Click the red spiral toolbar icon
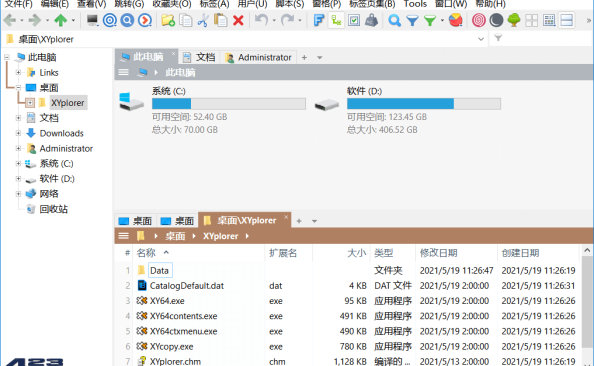The width and height of the screenshot is (594, 366). point(479,20)
